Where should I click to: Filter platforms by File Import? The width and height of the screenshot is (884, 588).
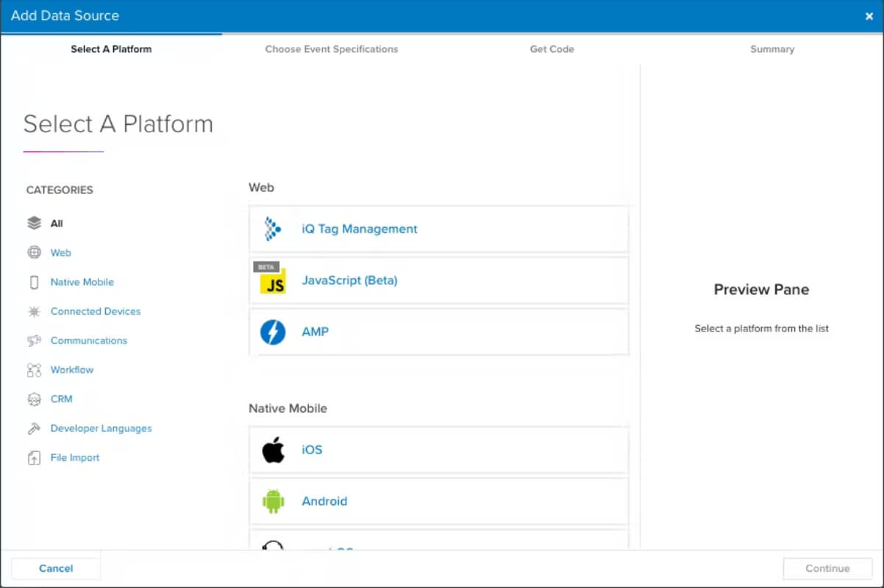(x=75, y=458)
